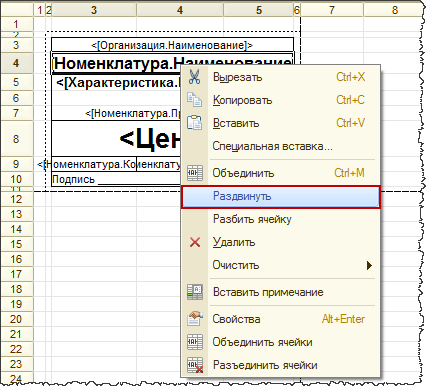
Task: Click the merge icon beside Объединить Ctrl+M
Action: (x=195, y=173)
